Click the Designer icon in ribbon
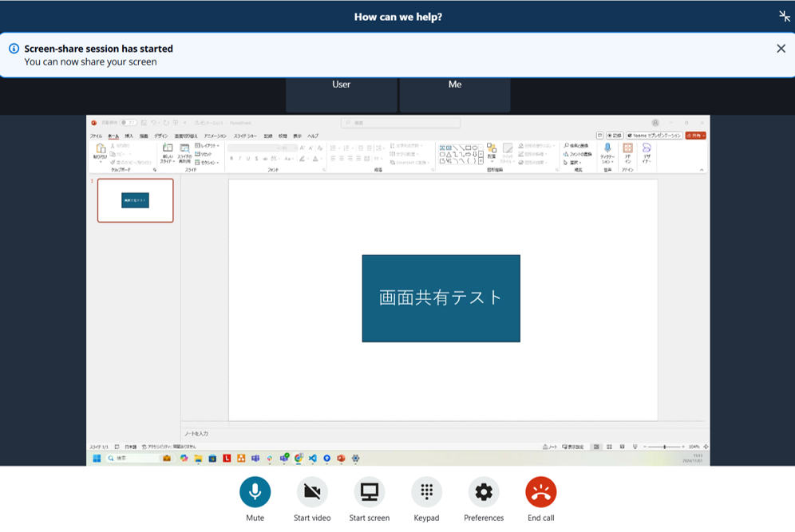 tap(647, 148)
